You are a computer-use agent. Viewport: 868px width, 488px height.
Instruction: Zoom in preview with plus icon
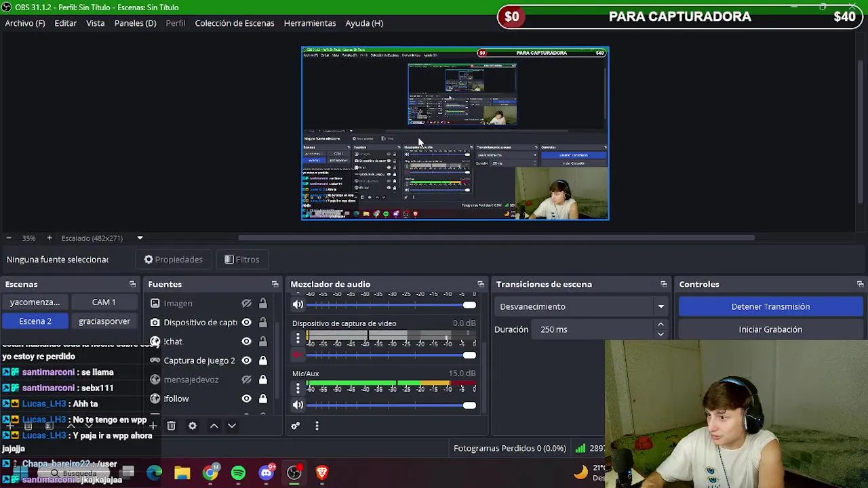point(49,238)
